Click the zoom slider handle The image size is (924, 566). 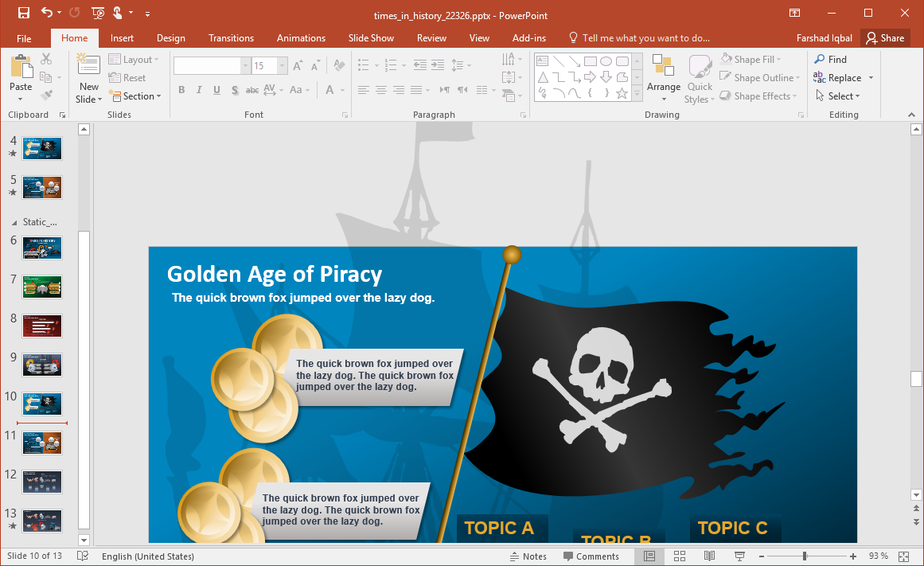[x=805, y=556]
